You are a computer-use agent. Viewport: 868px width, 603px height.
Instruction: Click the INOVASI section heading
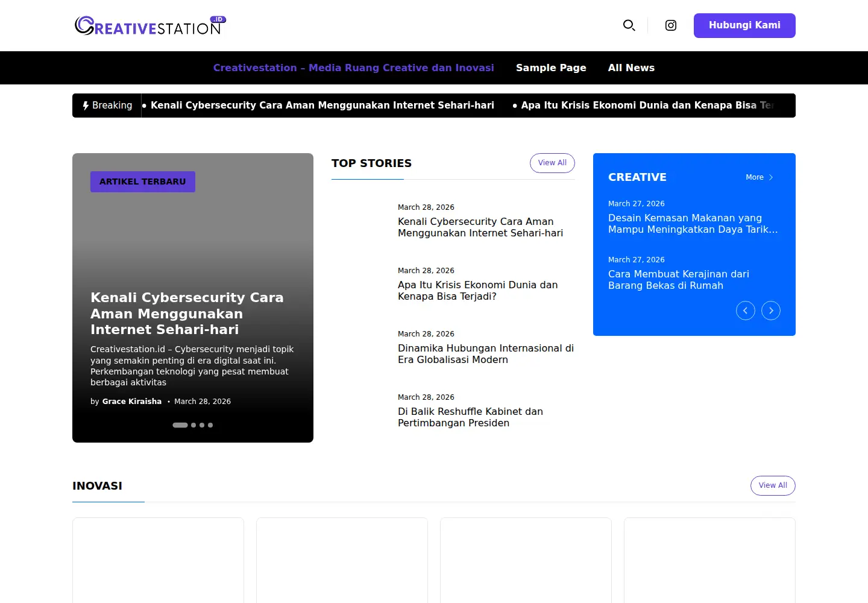pyautogui.click(x=97, y=486)
